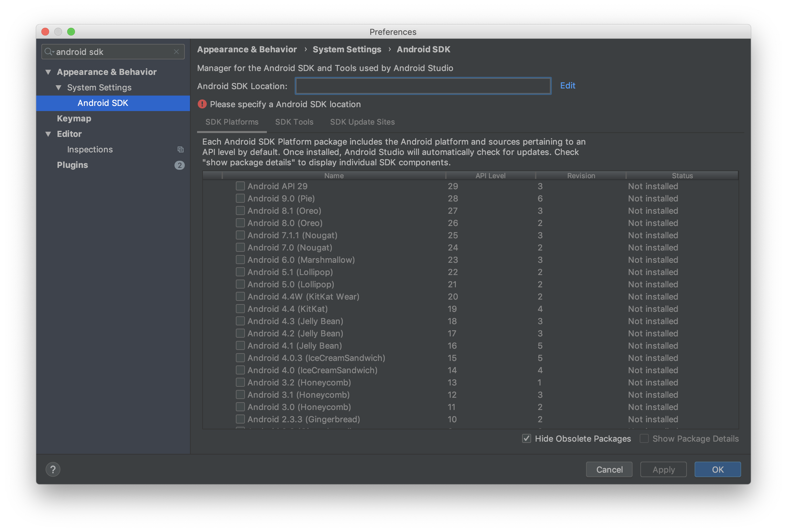
Task: Check the Android 9.0 (Pie) checkbox
Action: (240, 198)
